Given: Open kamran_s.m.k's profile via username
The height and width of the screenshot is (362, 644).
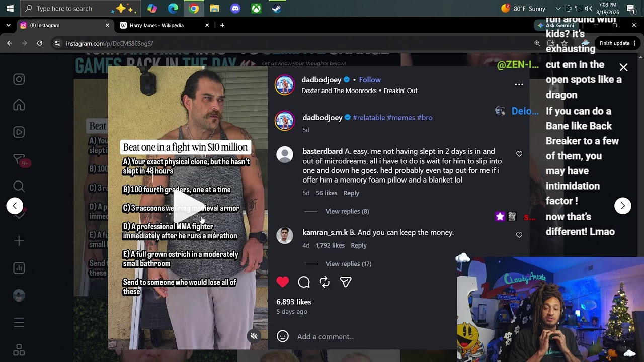Looking at the screenshot, I should [x=325, y=232].
